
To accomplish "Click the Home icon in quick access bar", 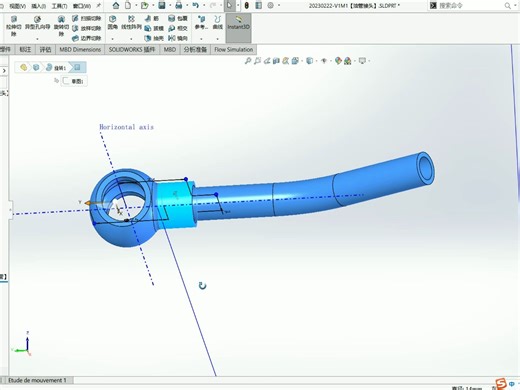I will tap(116, 5).
